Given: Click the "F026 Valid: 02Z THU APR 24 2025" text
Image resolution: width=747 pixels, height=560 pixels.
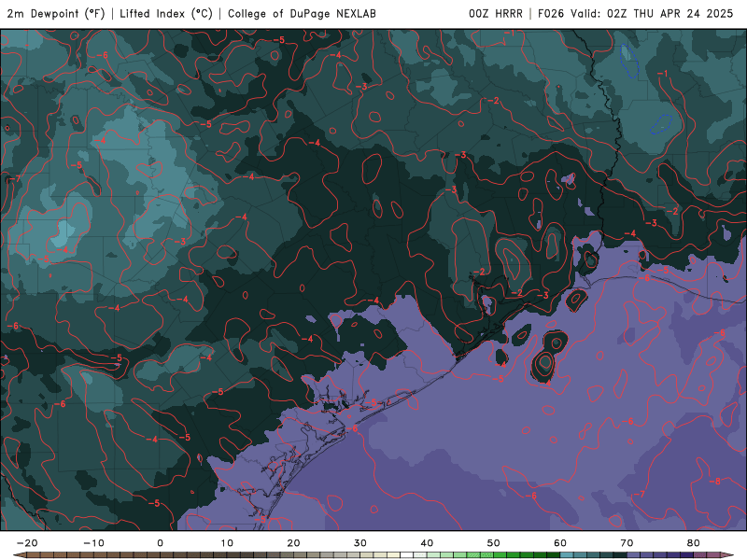Looking at the screenshot, I should click(636, 14).
